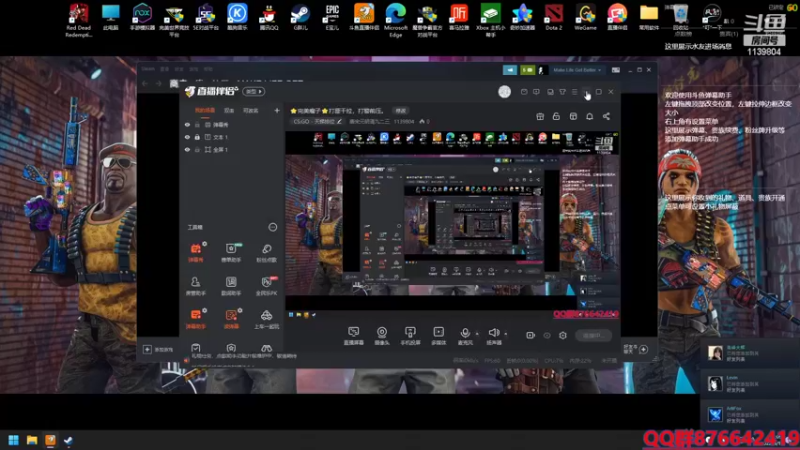Open File Explorer from the taskbar
800x450 pixels.
(32, 440)
